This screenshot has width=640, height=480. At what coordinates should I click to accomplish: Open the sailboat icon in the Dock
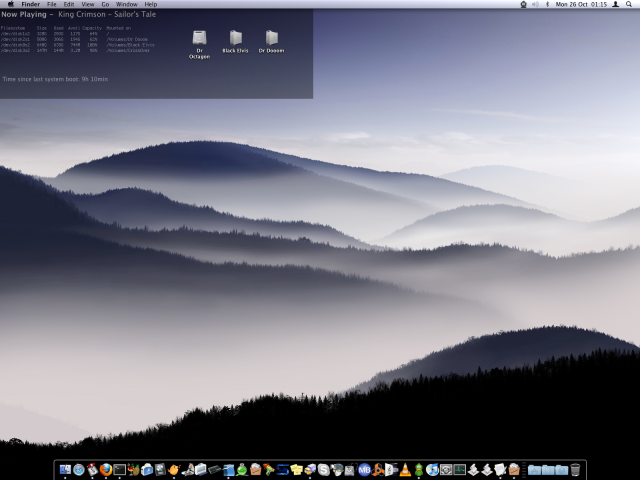click(187, 470)
